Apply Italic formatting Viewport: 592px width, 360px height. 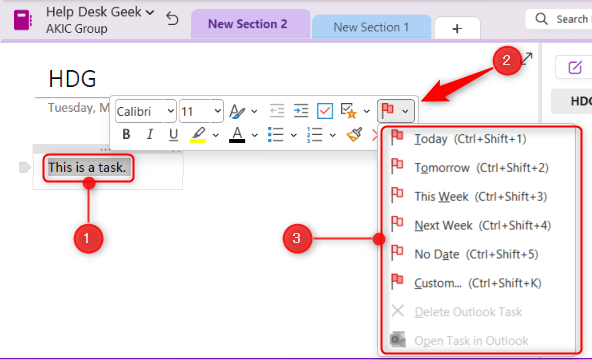tap(150, 134)
